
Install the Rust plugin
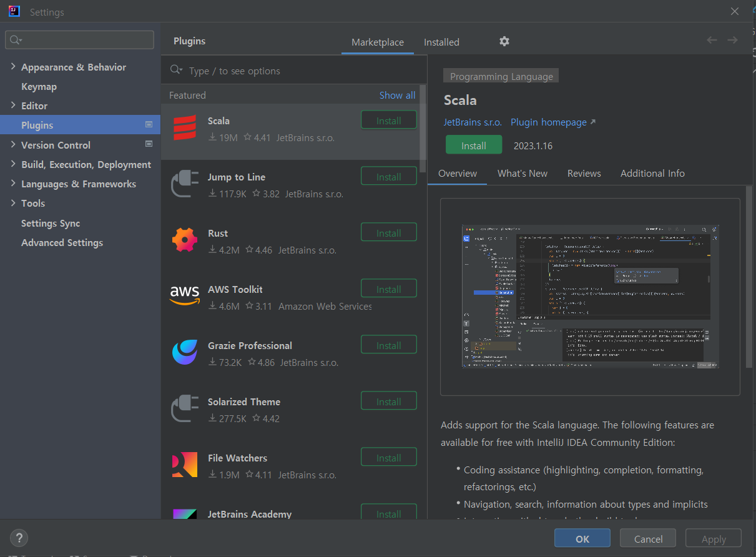389,233
